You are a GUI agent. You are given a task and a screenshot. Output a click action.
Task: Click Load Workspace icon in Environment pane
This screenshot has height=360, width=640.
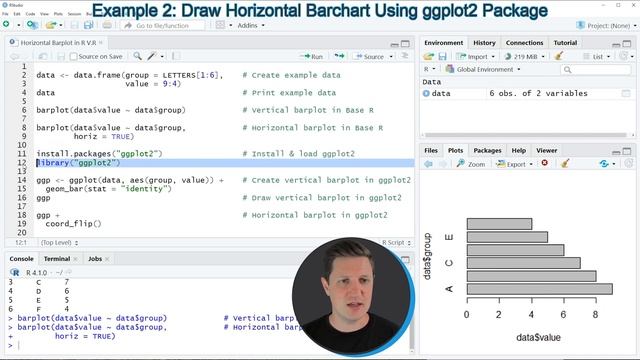(x=428, y=56)
